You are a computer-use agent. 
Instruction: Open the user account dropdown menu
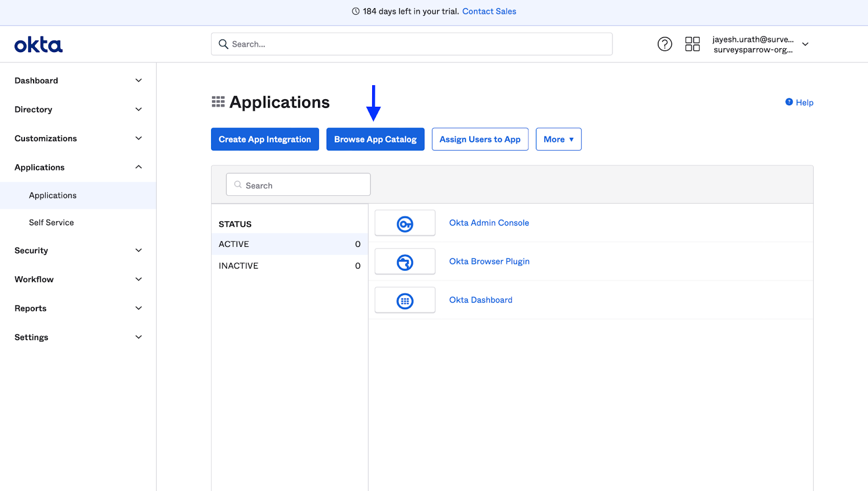tap(761, 44)
